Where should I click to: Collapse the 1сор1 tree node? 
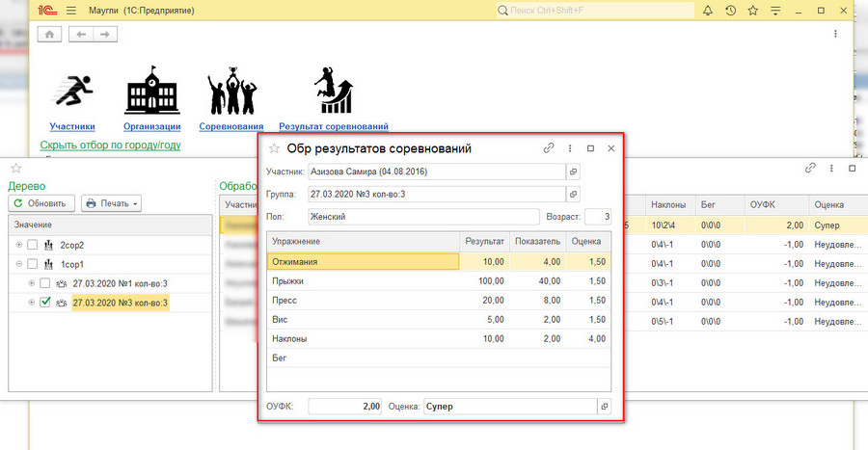point(18,264)
